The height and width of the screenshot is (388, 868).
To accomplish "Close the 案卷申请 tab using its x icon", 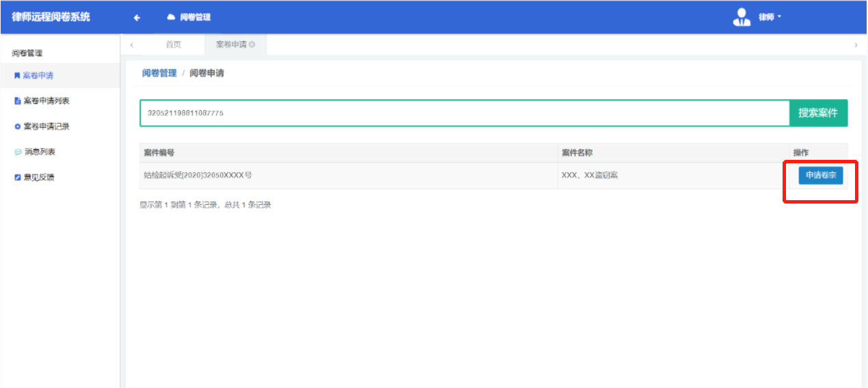I will pyautogui.click(x=252, y=44).
